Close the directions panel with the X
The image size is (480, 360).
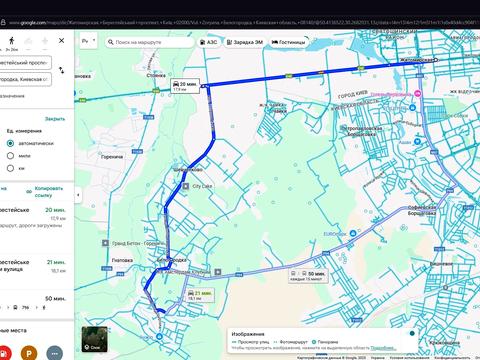coord(61,41)
